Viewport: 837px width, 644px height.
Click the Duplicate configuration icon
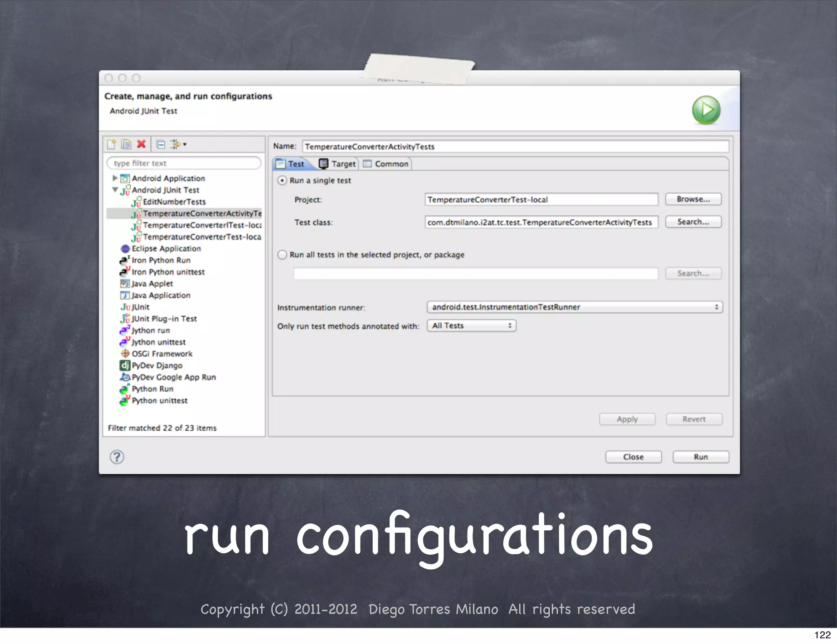[126, 144]
